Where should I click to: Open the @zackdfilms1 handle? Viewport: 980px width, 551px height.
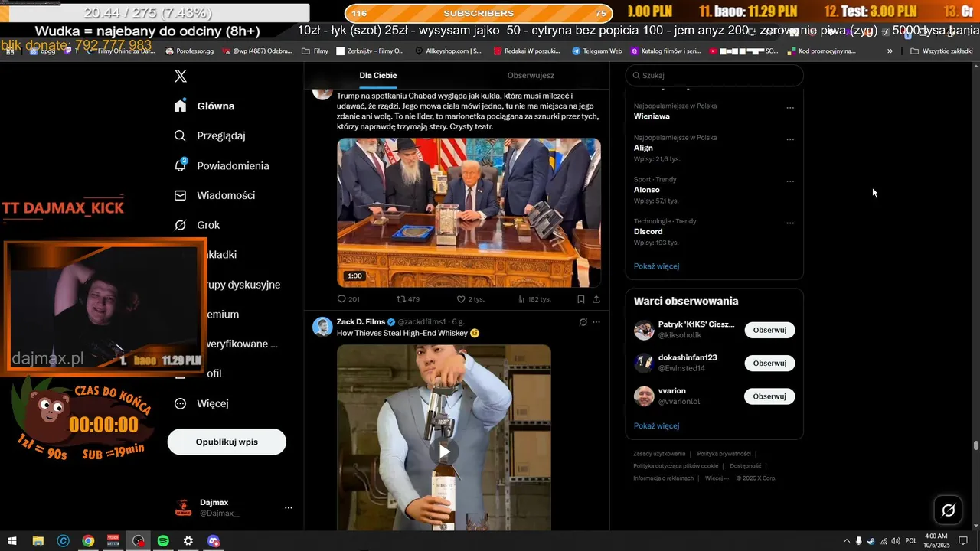[421, 322]
